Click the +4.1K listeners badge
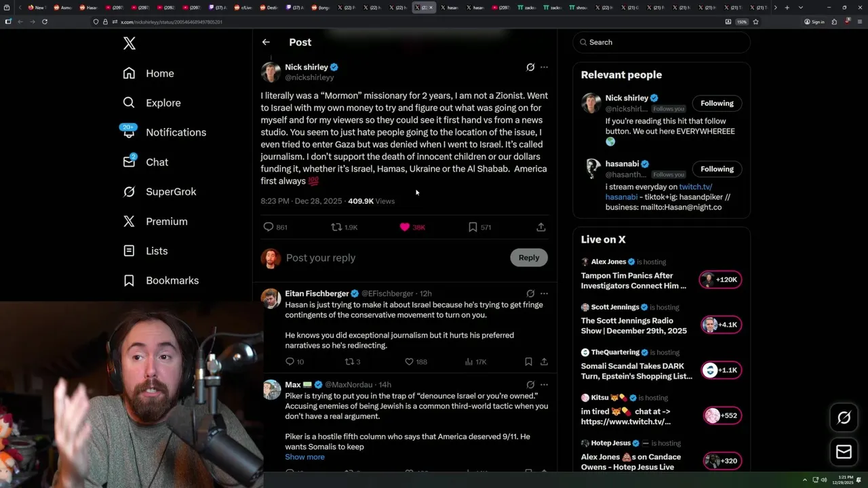The height and width of the screenshot is (488, 868). [720, 325]
